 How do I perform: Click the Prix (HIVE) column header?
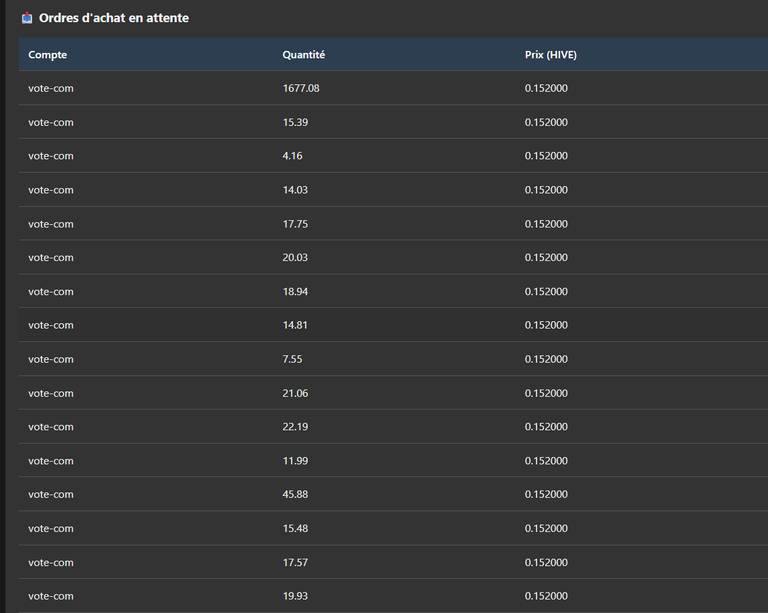click(x=551, y=55)
